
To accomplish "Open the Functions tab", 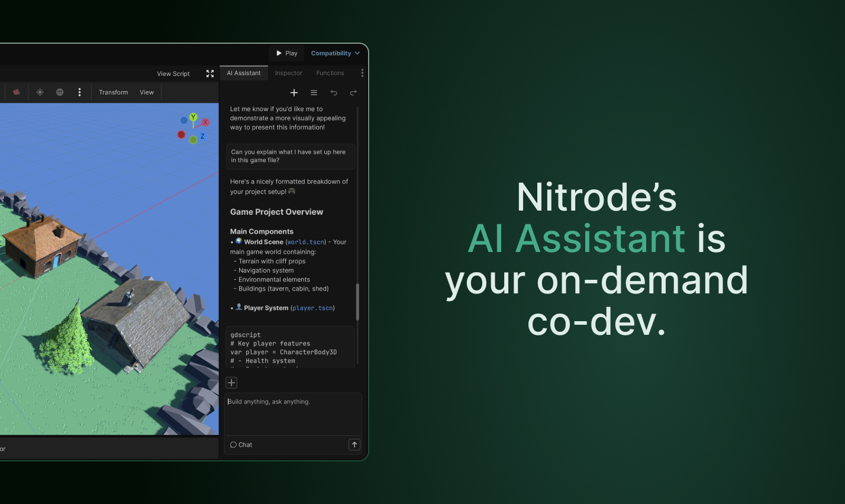I will point(330,73).
